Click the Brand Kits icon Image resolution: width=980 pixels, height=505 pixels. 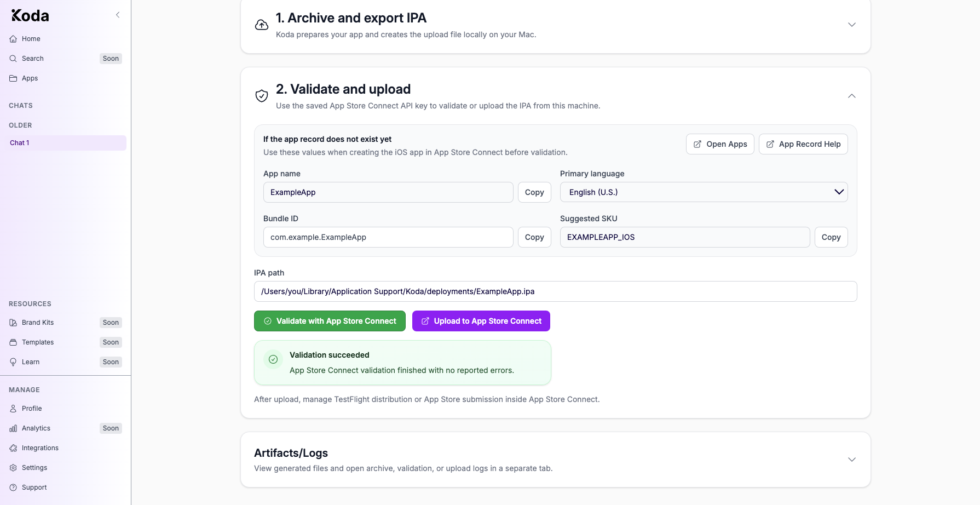13,323
